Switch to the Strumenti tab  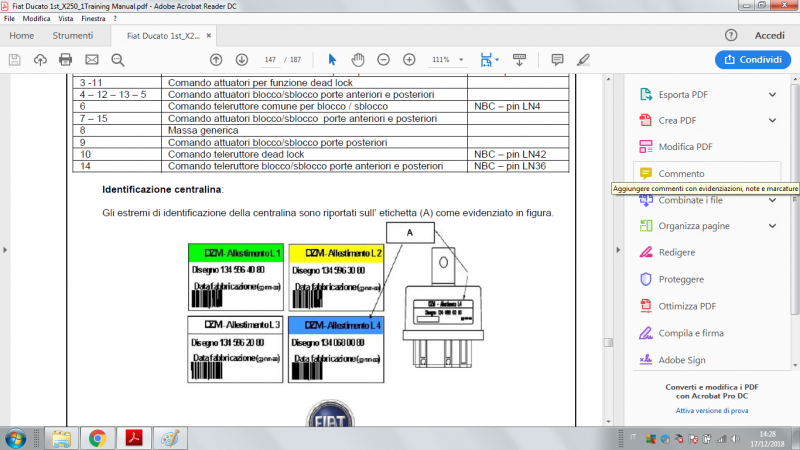(x=73, y=35)
